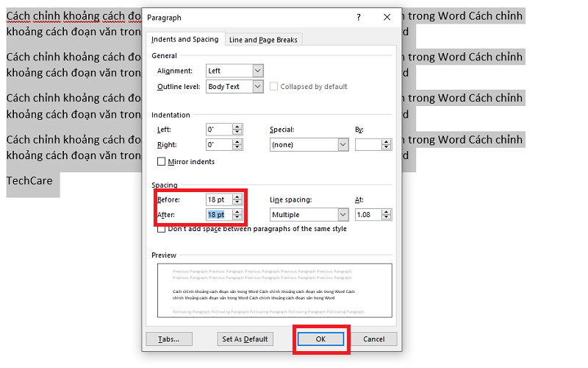Open the Line spacing dropdown
Viewport: 588px width, 368px height.
point(343,215)
